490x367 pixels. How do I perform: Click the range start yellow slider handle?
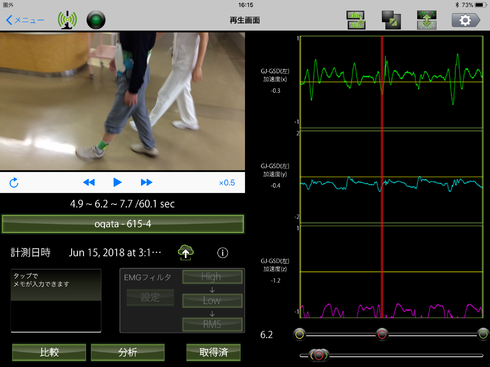[x=300, y=334]
